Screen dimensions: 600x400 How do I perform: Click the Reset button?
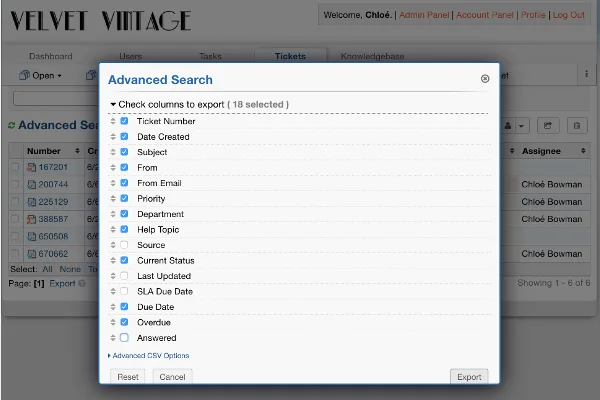128,377
